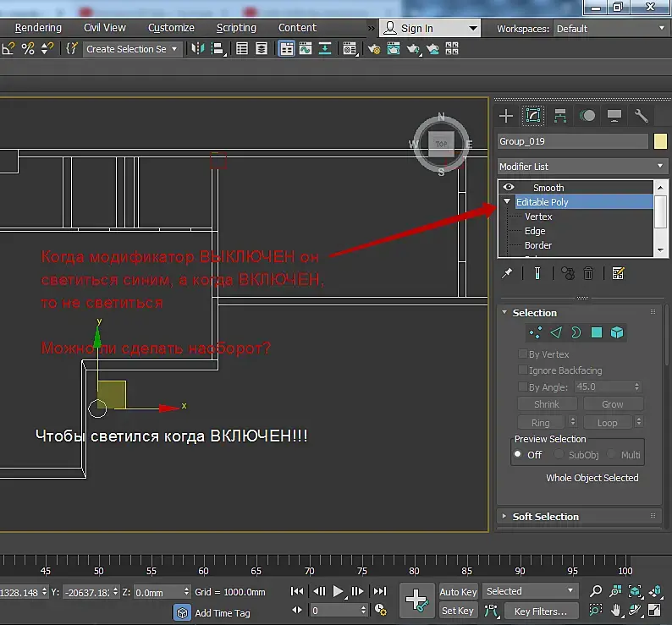Image resolution: width=672 pixels, height=625 pixels.
Task: Click the Pan View hand icon
Action: [616, 610]
